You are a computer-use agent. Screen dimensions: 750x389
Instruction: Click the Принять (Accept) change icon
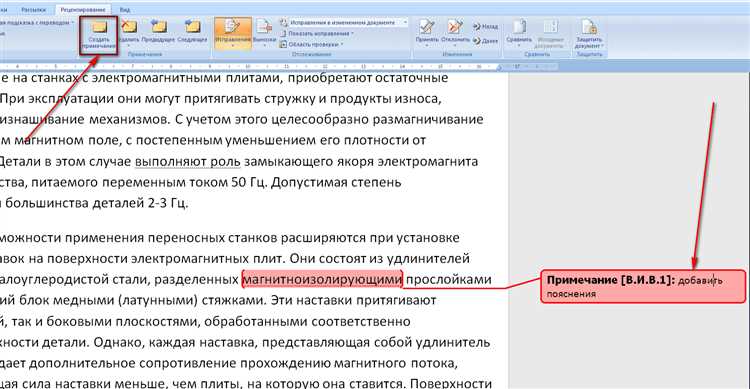point(427,32)
